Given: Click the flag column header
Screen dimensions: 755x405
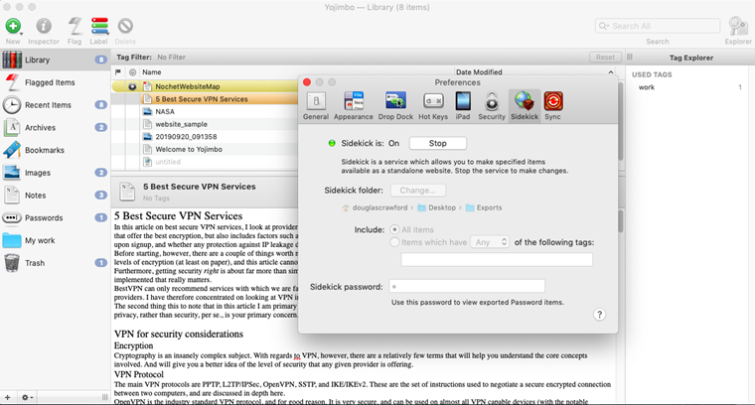Looking at the screenshot, I should pyautogui.click(x=118, y=72).
